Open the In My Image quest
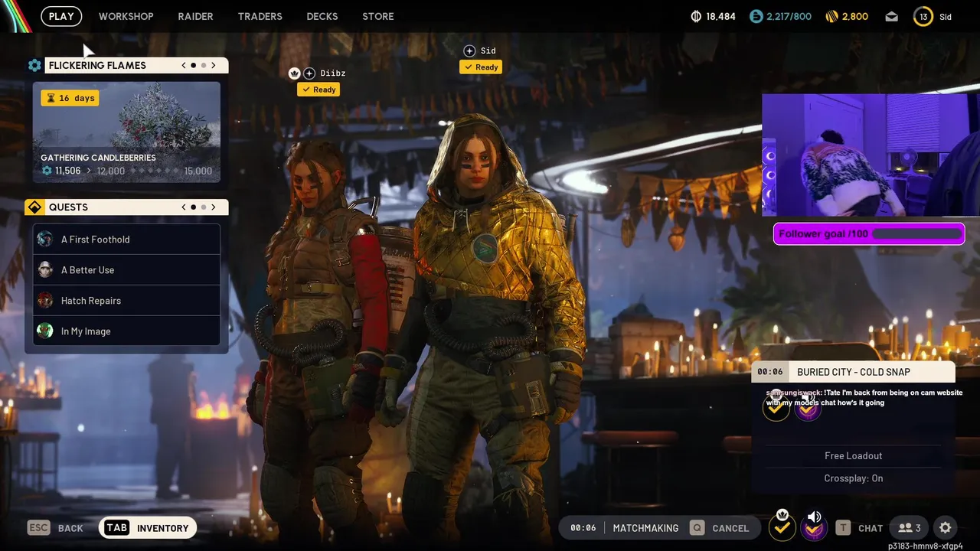The image size is (980, 551). pos(126,331)
